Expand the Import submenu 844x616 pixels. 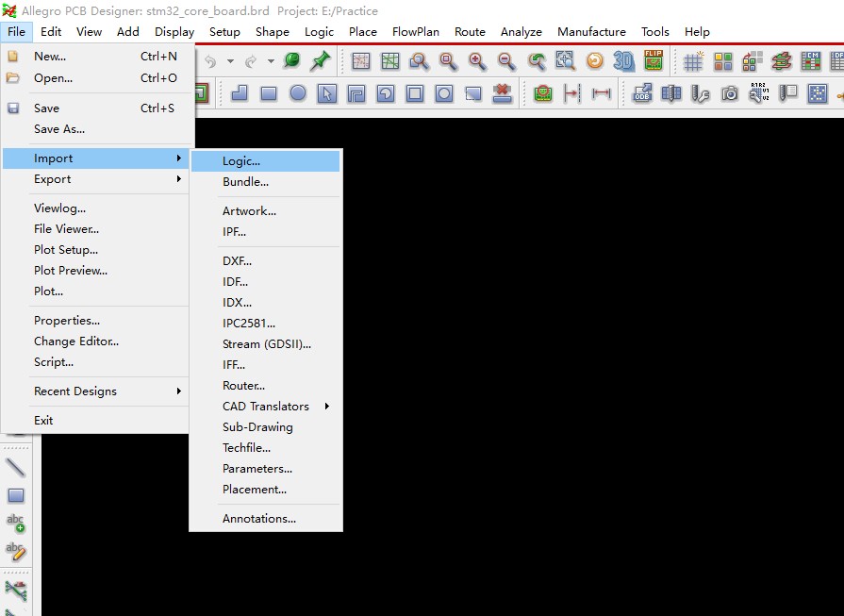click(96, 158)
